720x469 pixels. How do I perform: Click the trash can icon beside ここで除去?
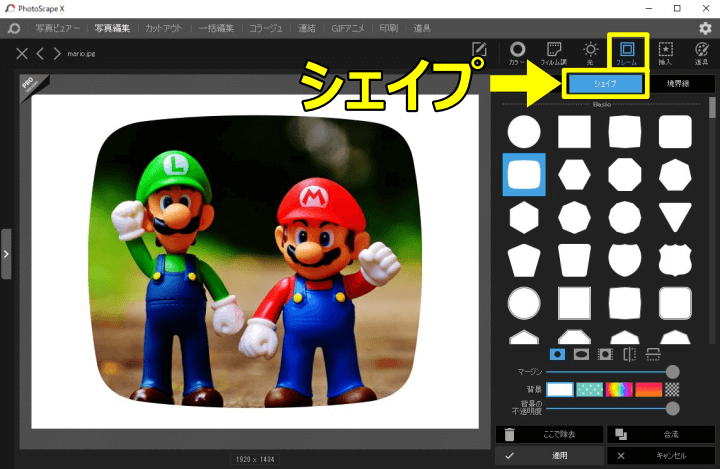pyautogui.click(x=510, y=434)
